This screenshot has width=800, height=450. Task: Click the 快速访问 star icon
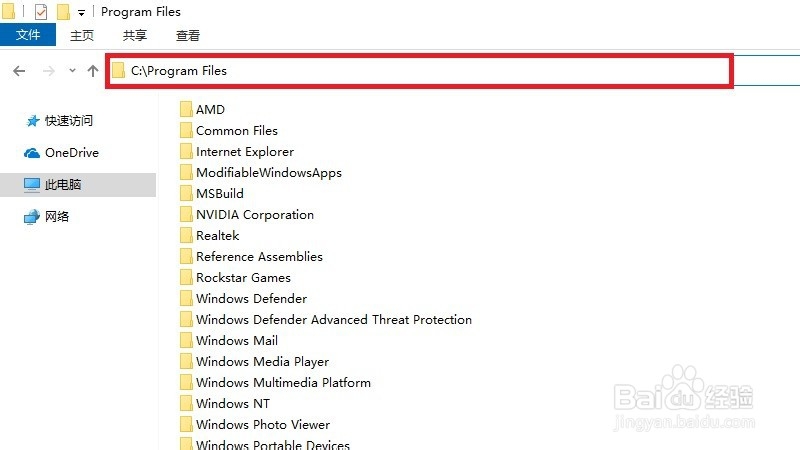pos(32,121)
